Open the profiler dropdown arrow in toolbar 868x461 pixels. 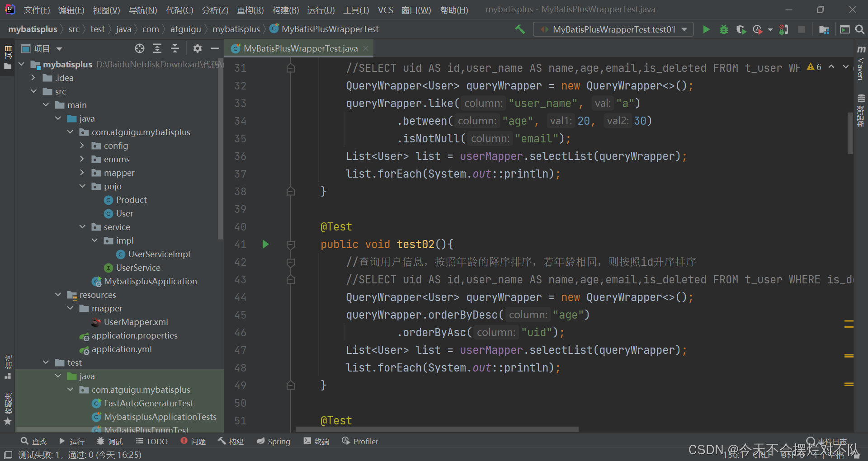pos(770,30)
